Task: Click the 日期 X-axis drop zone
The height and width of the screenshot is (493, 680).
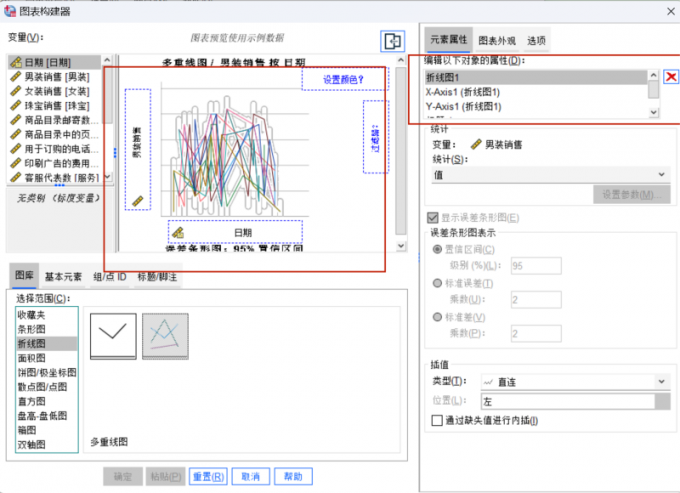Action: tap(235, 232)
